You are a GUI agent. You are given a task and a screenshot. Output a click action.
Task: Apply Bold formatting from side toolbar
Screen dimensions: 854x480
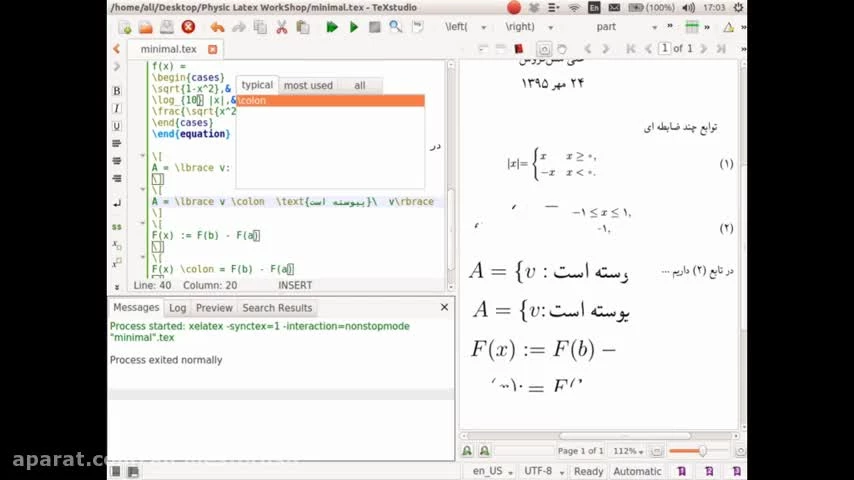click(117, 91)
